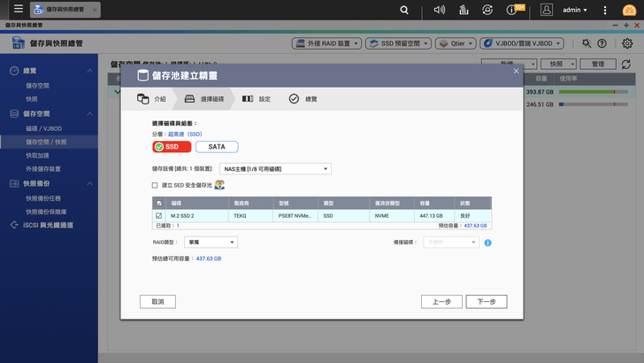Open the main hamburger menu
The width and height of the screenshot is (644, 363).
click(x=18, y=10)
